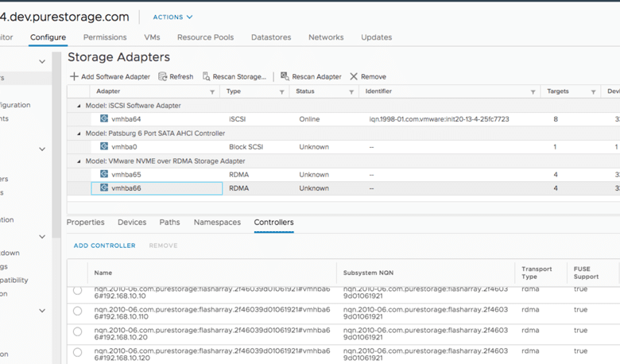The image size is (620, 364).
Task: Open the Resource Pools tab
Action: coord(205,37)
